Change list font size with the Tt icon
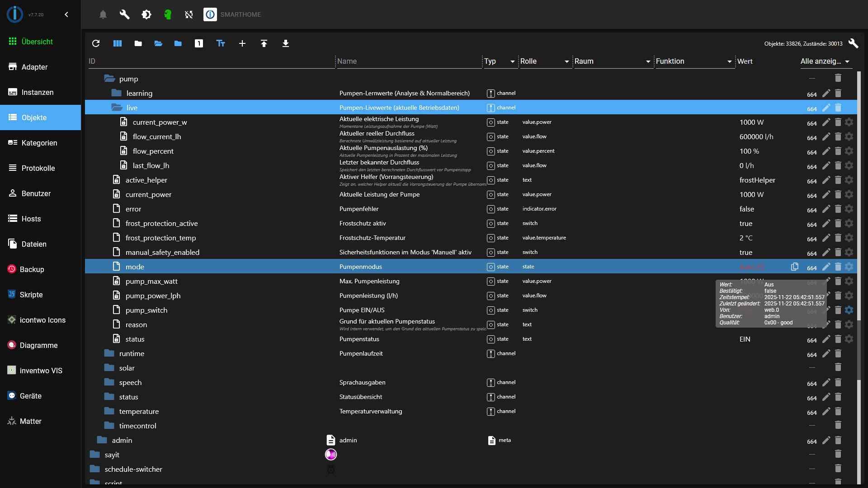This screenshot has width=868, height=488. coord(220,43)
